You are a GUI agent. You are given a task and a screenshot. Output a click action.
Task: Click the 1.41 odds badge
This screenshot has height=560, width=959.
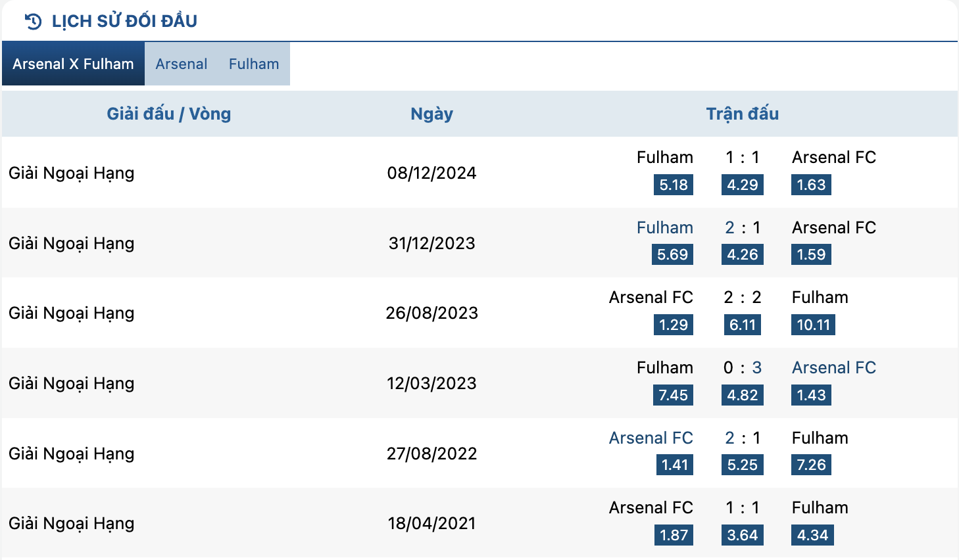click(675, 465)
